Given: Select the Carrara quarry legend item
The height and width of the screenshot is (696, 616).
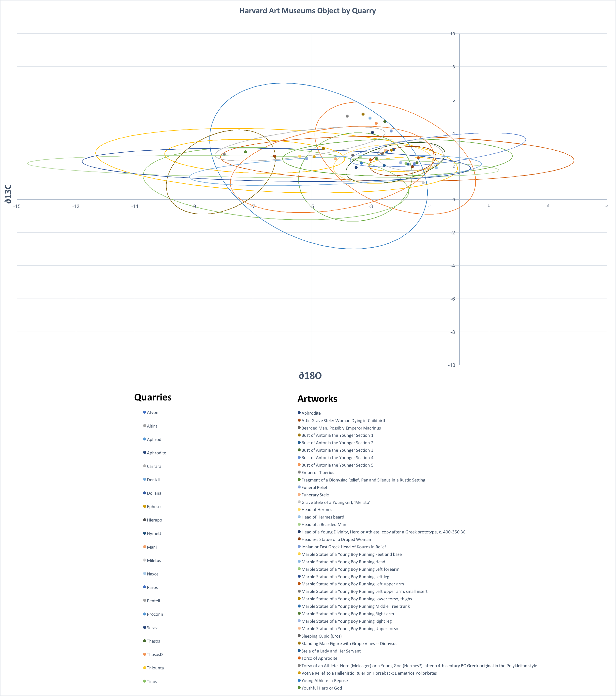Looking at the screenshot, I should (154, 466).
